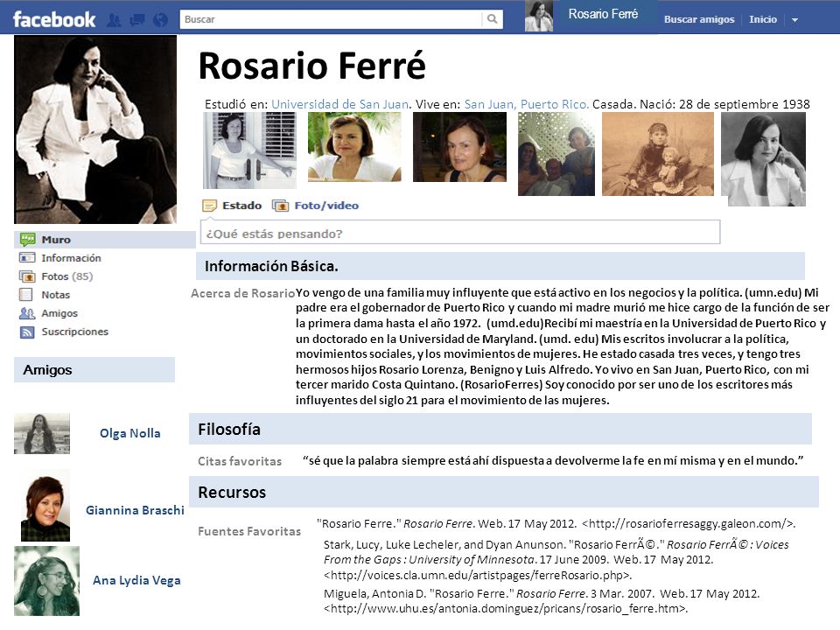Screen dimensions: 840x630
Task: Click the www.uhu.es source URL
Action: tap(506, 609)
